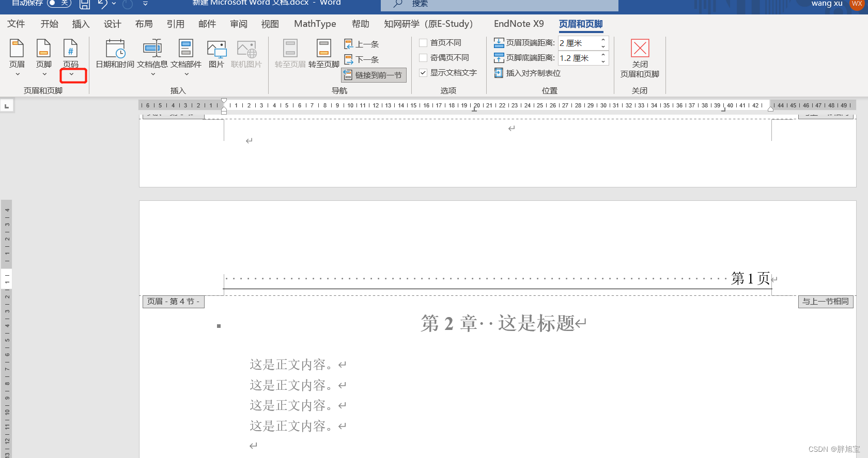The width and height of the screenshot is (868, 458).
Task: Open the 知网研学 E-Study tab
Action: point(428,24)
